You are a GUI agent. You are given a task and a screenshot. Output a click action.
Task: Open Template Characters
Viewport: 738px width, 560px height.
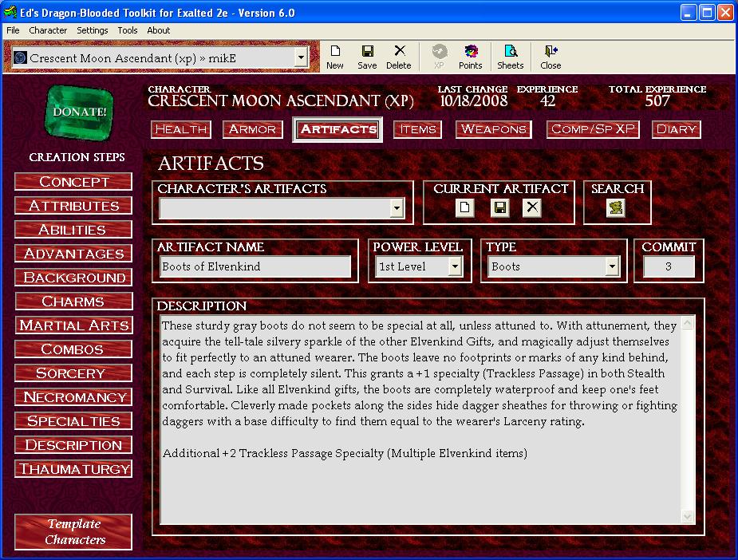[73, 532]
